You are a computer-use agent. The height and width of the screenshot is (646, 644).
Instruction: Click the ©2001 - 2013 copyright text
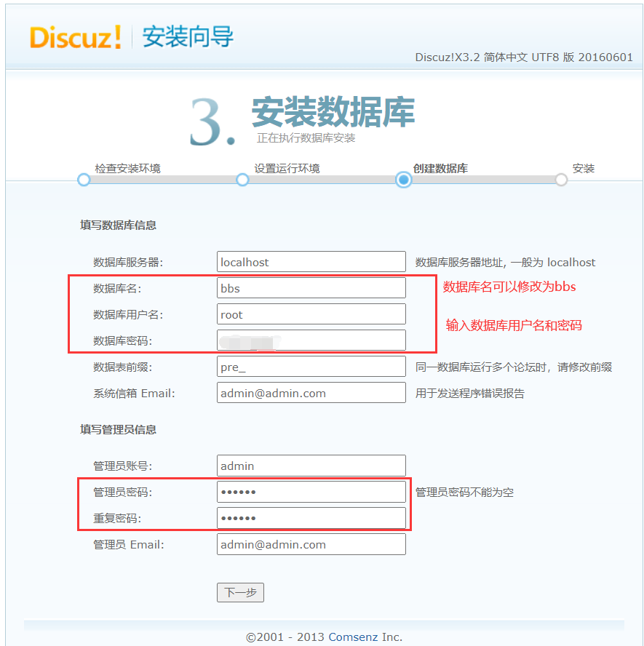pyautogui.click(x=285, y=637)
